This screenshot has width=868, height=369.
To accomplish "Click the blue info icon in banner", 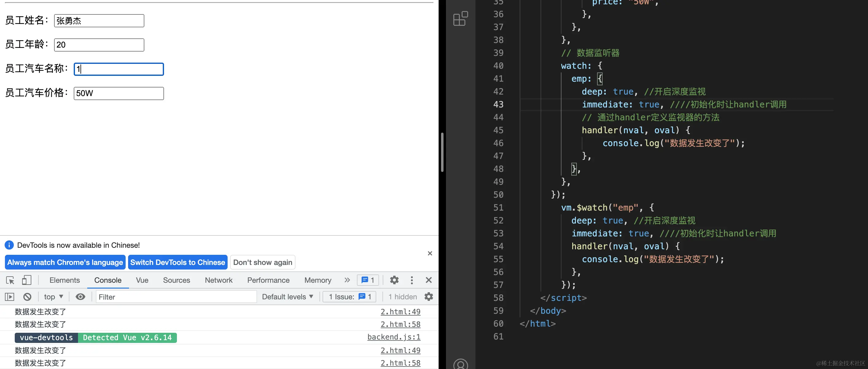I will tap(9, 245).
